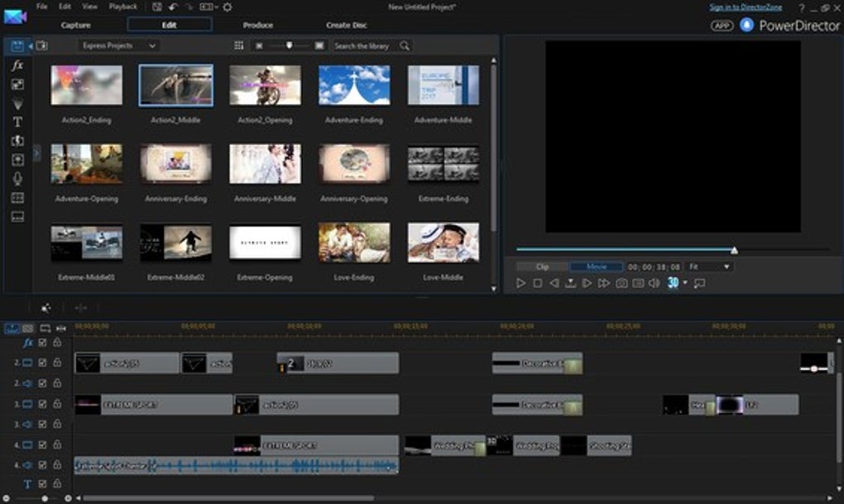This screenshot has height=504, width=844.
Task: Toggle the lock on audio track 4
Action: point(57,465)
